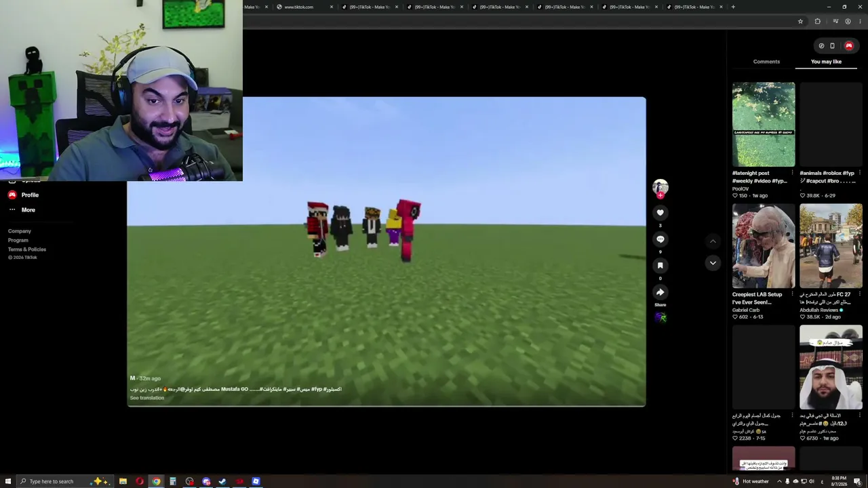Image resolution: width=868 pixels, height=488 pixels.
Task: Like the TikTok video with heart icon
Action: pos(660,213)
